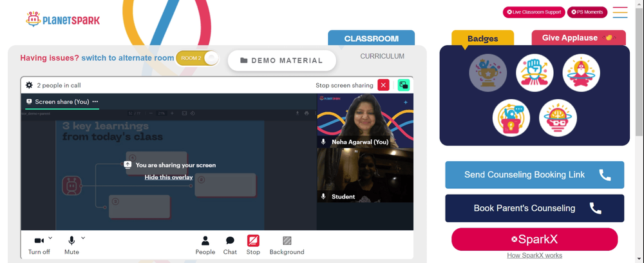Open the Chat panel
Viewport: 644px width, 263px height.
230,246
